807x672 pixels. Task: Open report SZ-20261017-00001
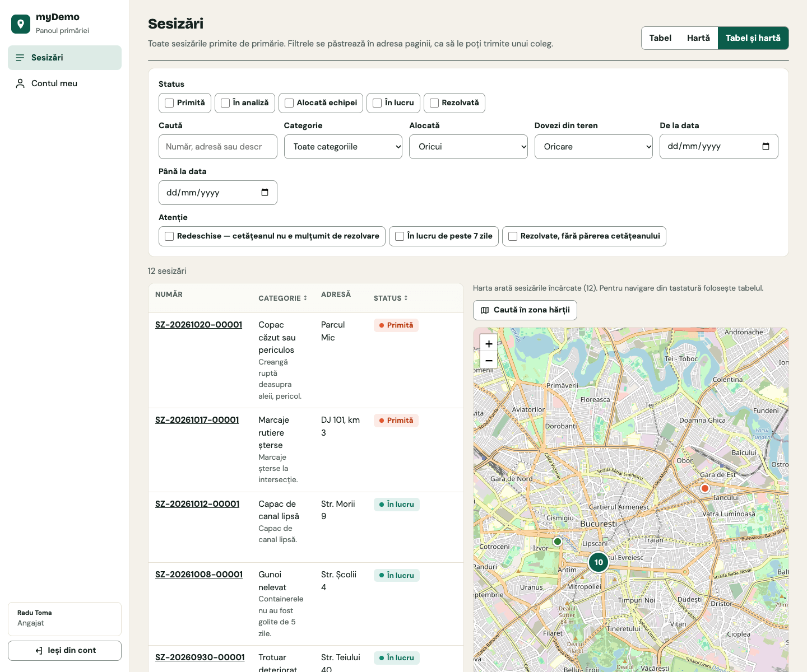197,420
